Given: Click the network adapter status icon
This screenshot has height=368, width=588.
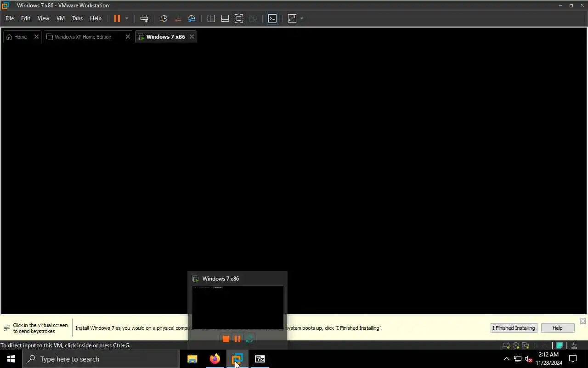Looking at the screenshot, I should pos(526,345).
